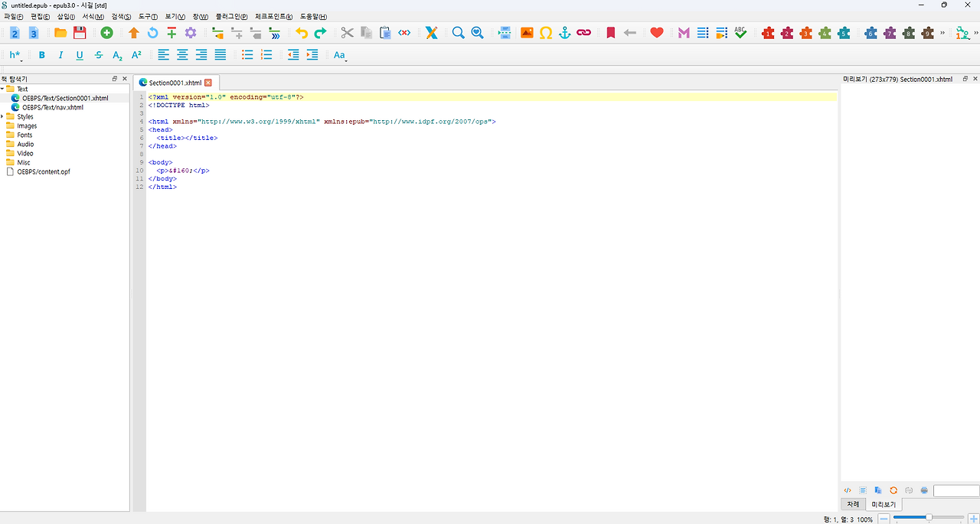Insert a special character with the omega icon
This screenshot has width=980, height=524.
click(x=546, y=33)
